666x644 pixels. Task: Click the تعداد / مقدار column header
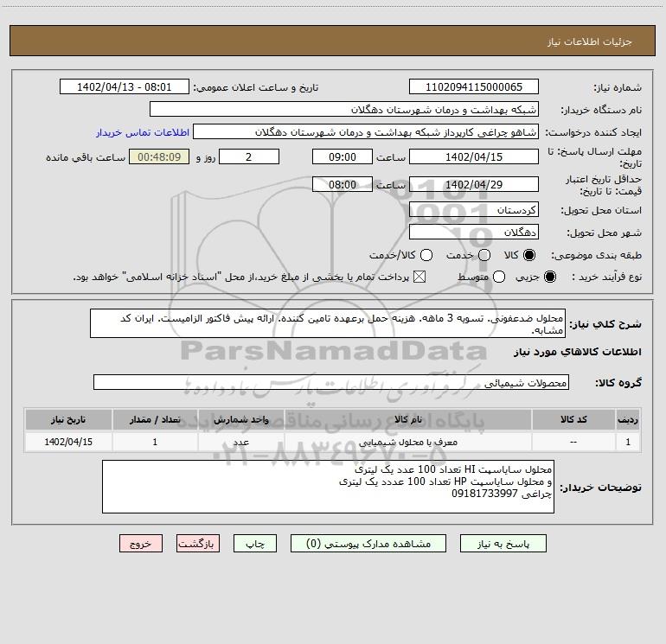coord(155,419)
